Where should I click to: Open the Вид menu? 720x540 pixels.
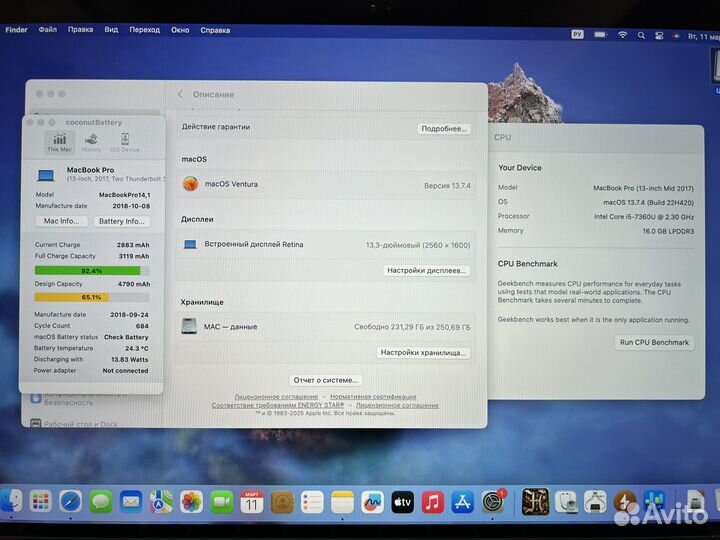coord(111,29)
